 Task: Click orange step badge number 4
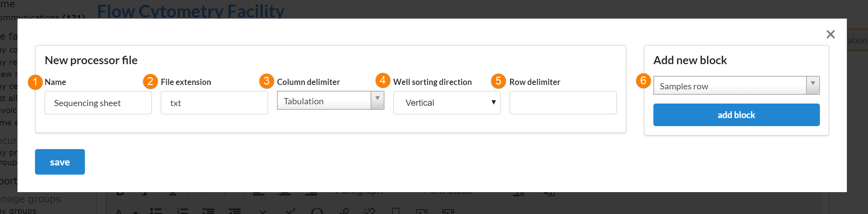(x=383, y=80)
